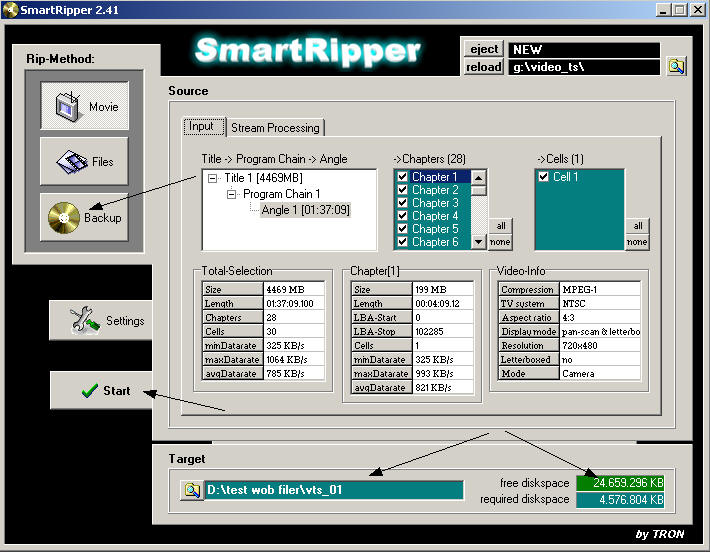Choose the Files rip method
The width and height of the screenshot is (710, 552).
85,162
